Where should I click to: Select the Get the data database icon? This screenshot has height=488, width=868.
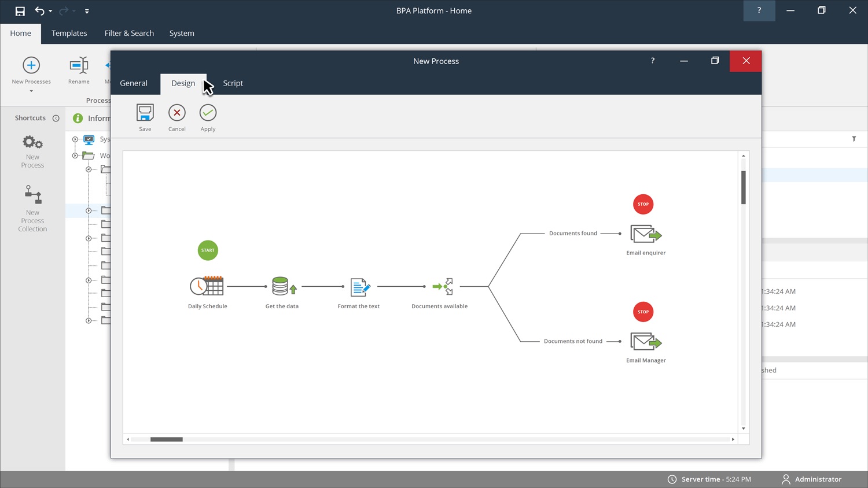click(x=284, y=286)
